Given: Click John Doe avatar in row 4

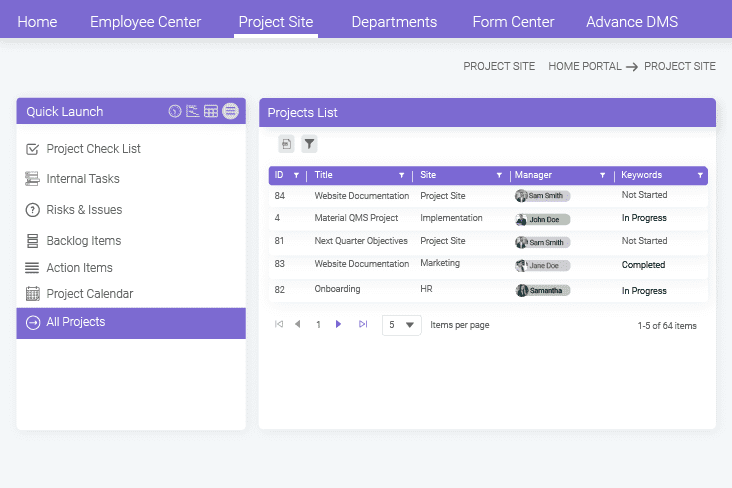Looking at the screenshot, I should click(521, 219).
